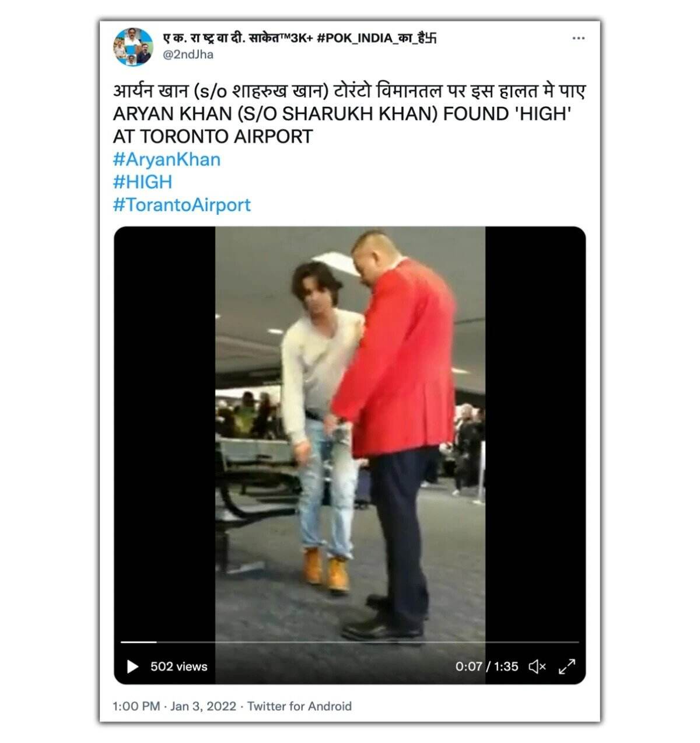This screenshot has width=700, height=743.
Task: Click the account display name
Action: click(299, 39)
